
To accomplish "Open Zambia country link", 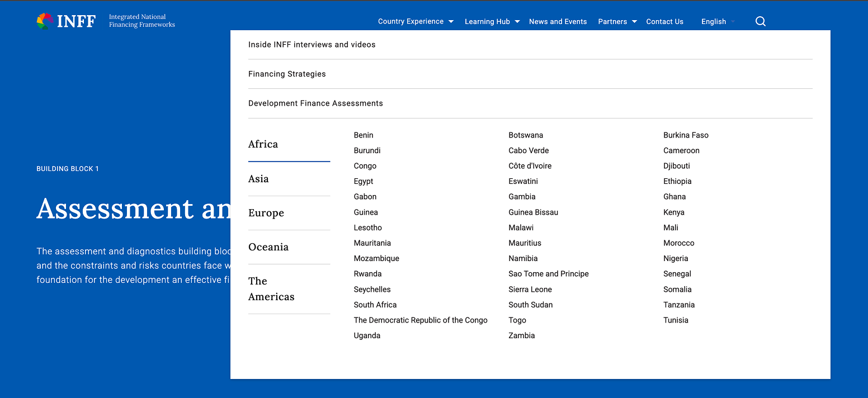I will tap(521, 335).
